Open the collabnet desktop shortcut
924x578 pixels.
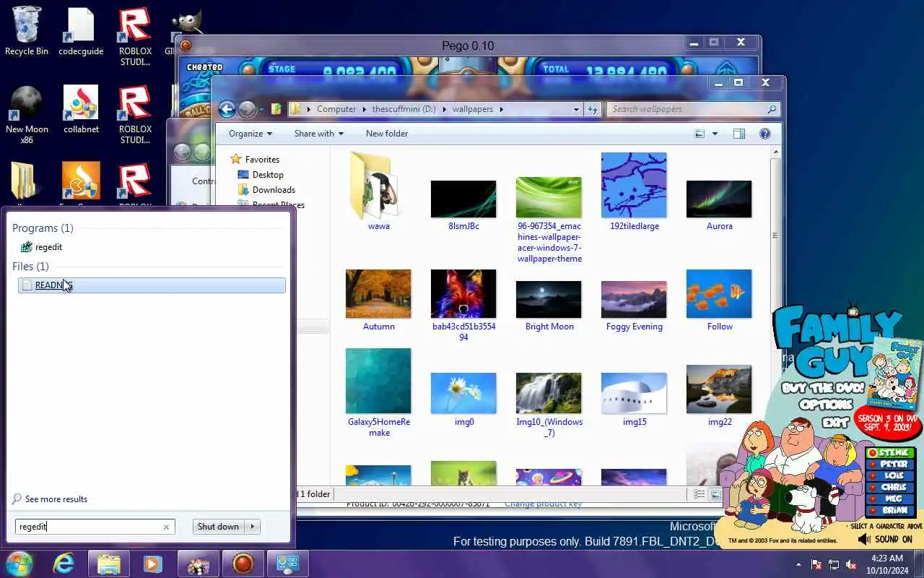[81, 109]
